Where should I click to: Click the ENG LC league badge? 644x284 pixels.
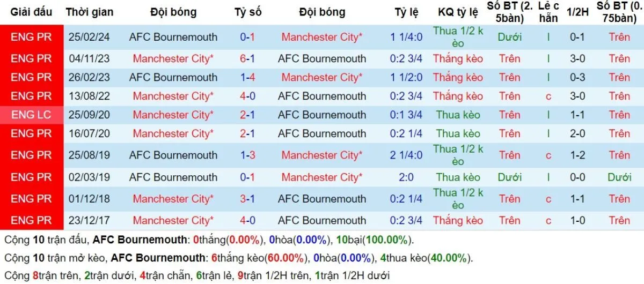pyautogui.click(x=31, y=115)
